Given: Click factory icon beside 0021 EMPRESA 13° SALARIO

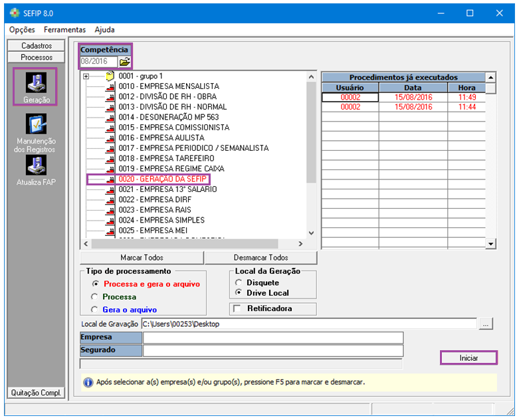Looking at the screenshot, I should tap(110, 189).
